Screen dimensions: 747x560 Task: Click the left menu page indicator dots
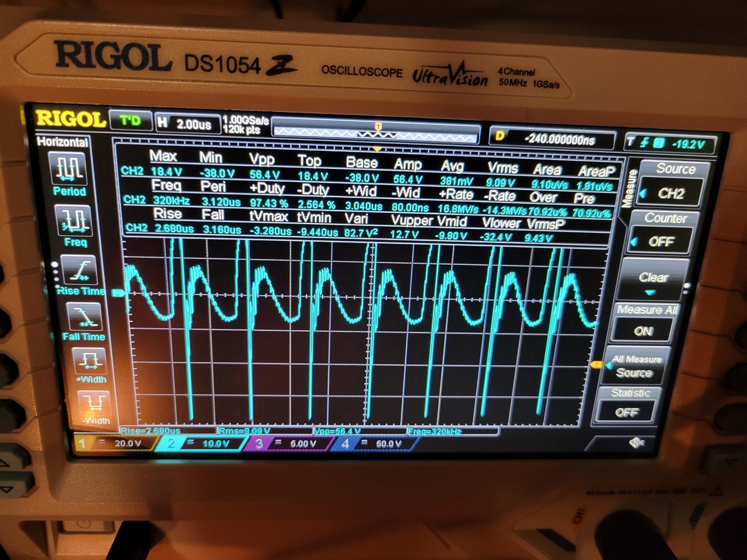click(x=55, y=274)
